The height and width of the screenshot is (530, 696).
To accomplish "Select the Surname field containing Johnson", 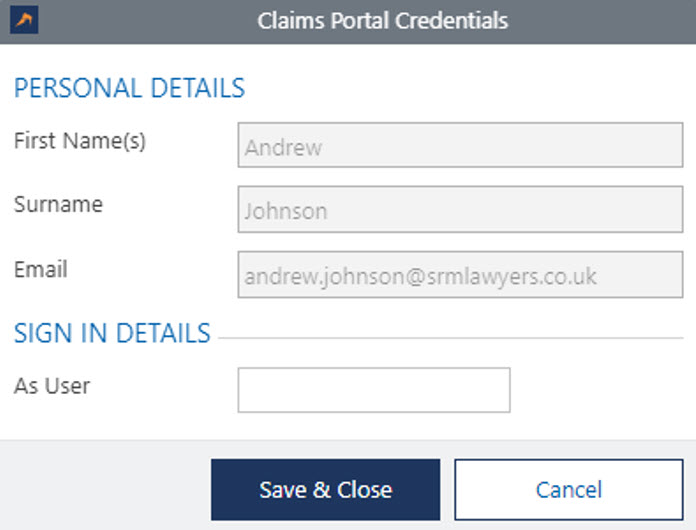I will [x=460, y=210].
